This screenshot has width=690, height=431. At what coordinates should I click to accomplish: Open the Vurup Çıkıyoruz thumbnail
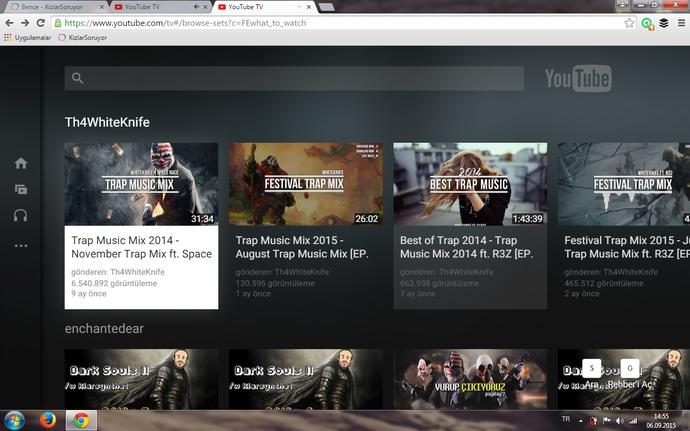pyautogui.click(x=470, y=379)
